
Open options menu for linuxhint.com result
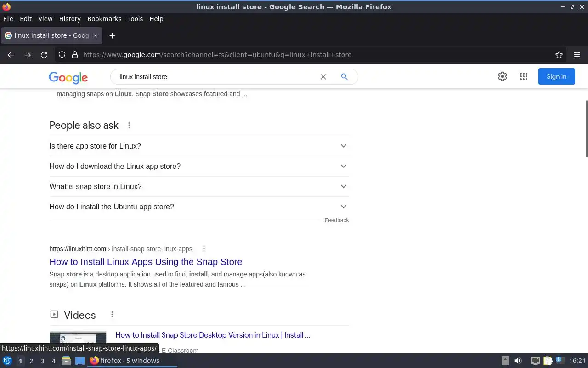(x=204, y=249)
